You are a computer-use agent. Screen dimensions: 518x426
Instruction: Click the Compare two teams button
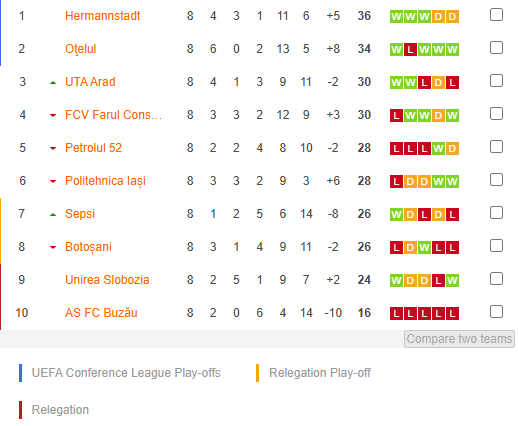(459, 339)
